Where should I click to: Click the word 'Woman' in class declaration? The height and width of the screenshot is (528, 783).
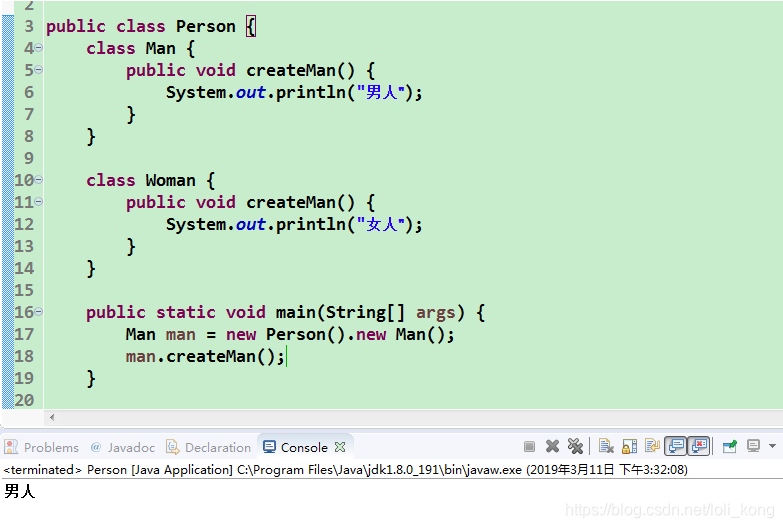pyautogui.click(x=170, y=180)
